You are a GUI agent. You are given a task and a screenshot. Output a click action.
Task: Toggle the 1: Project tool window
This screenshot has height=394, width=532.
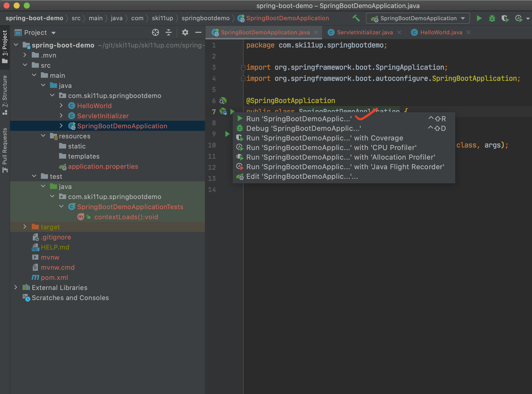5,47
